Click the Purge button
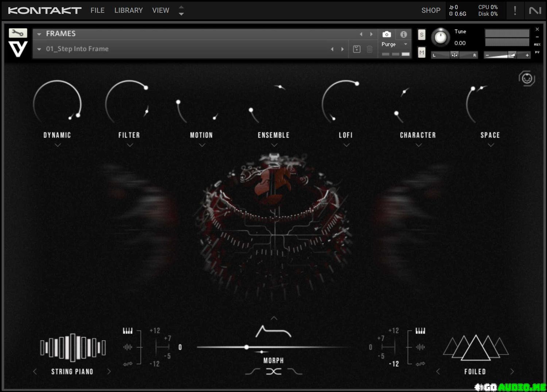 389,44
